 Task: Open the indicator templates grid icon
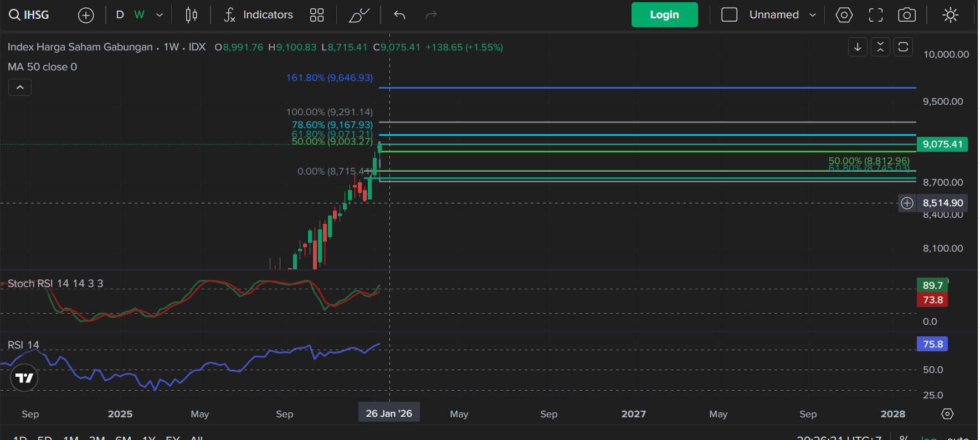pos(317,15)
